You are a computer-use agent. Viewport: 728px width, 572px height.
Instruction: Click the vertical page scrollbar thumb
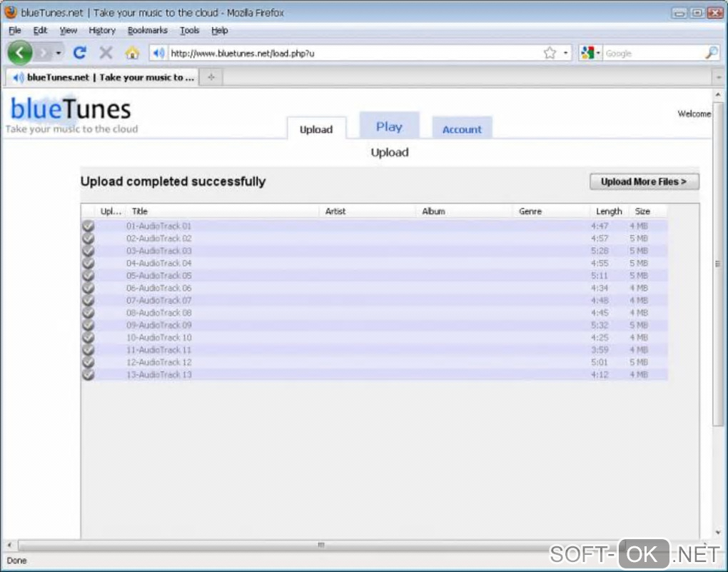click(718, 264)
